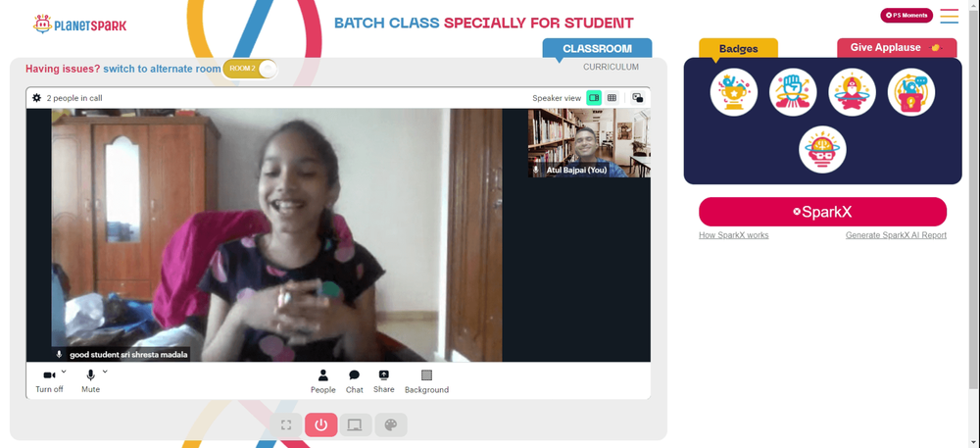
Task: Click the 'Speaker view' label
Action: coord(557,98)
